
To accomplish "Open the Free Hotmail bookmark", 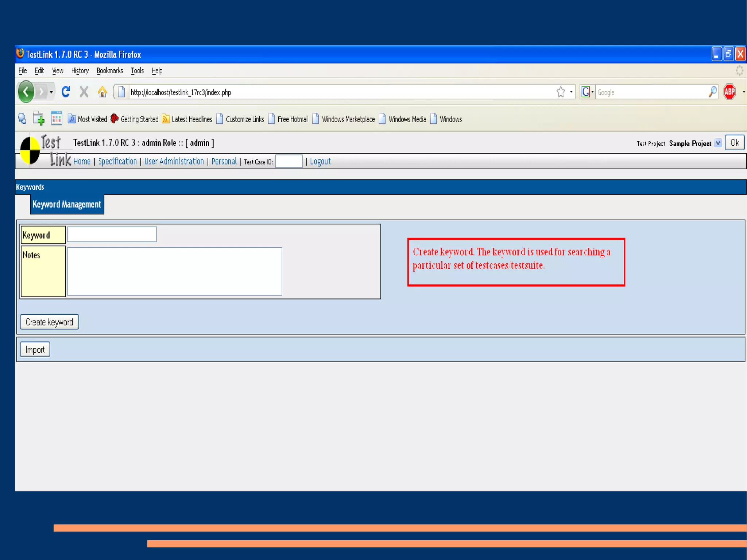I will pos(288,119).
